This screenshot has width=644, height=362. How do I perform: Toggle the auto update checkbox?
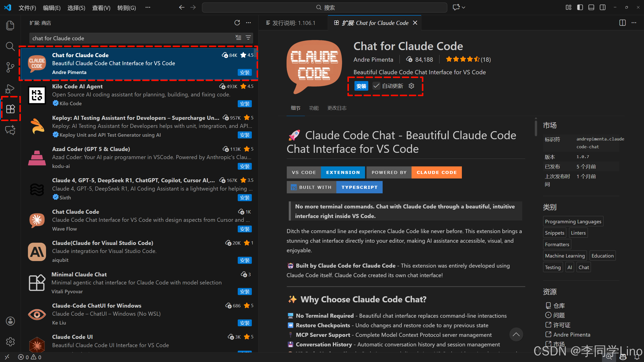point(376,86)
